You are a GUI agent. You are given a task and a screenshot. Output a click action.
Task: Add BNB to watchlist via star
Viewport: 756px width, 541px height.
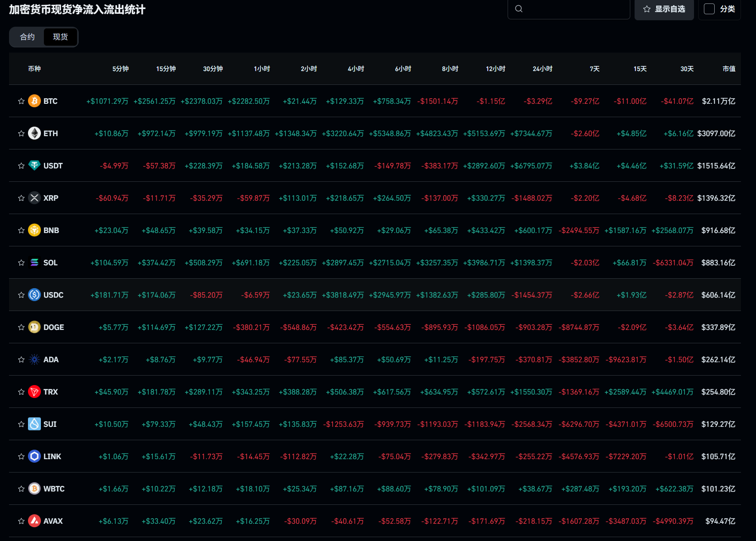[x=21, y=230]
